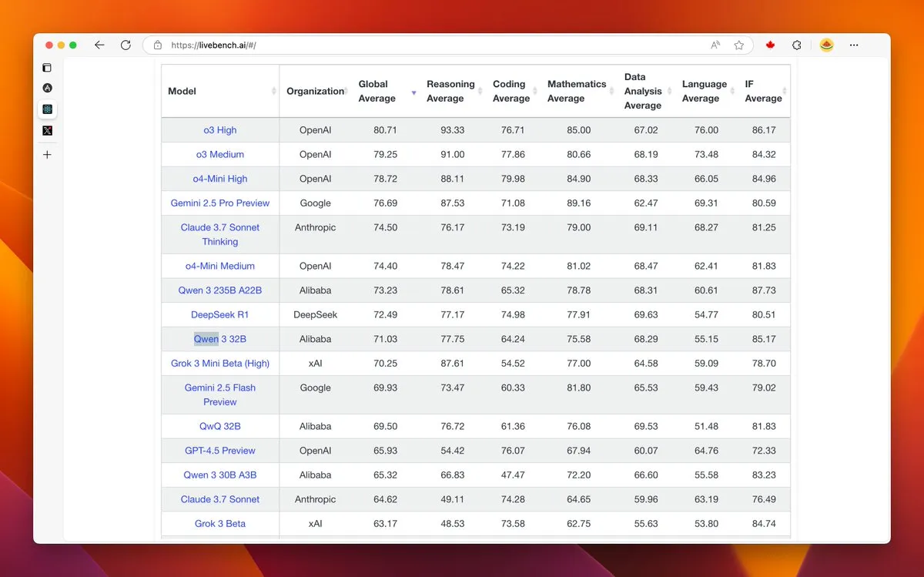Open the browser extensions puzzle icon
This screenshot has height=577, width=924.
797,45
